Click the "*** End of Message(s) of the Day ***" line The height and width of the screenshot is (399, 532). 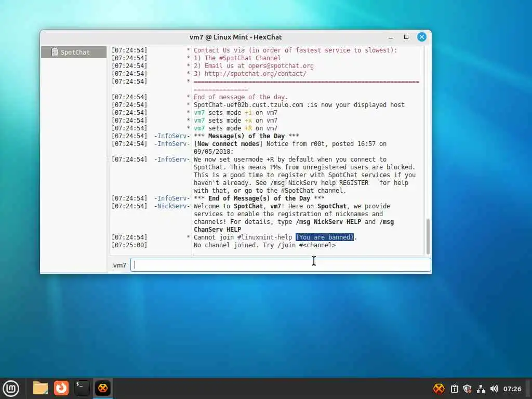(259, 198)
